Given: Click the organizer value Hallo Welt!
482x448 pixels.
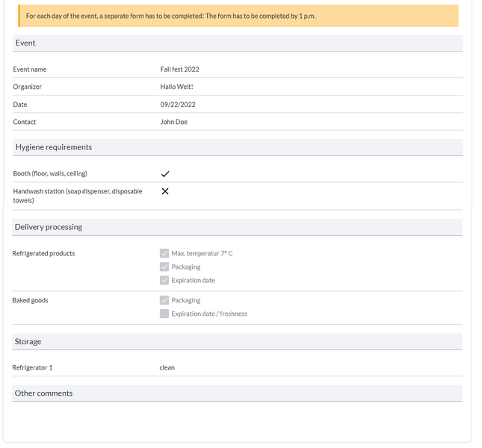Looking at the screenshot, I should [x=176, y=87].
